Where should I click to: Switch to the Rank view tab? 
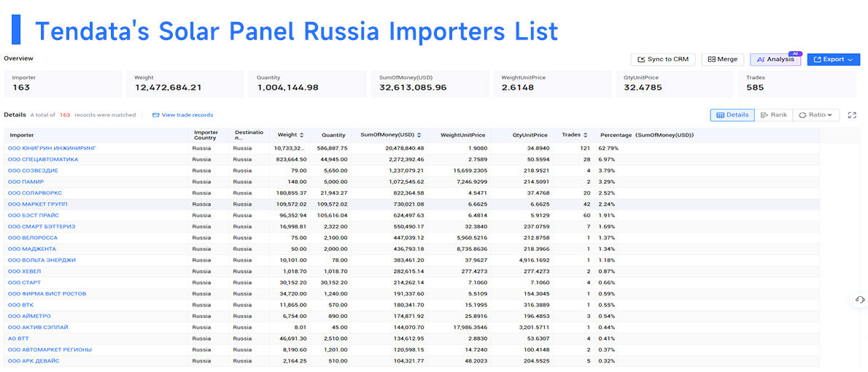[773, 115]
